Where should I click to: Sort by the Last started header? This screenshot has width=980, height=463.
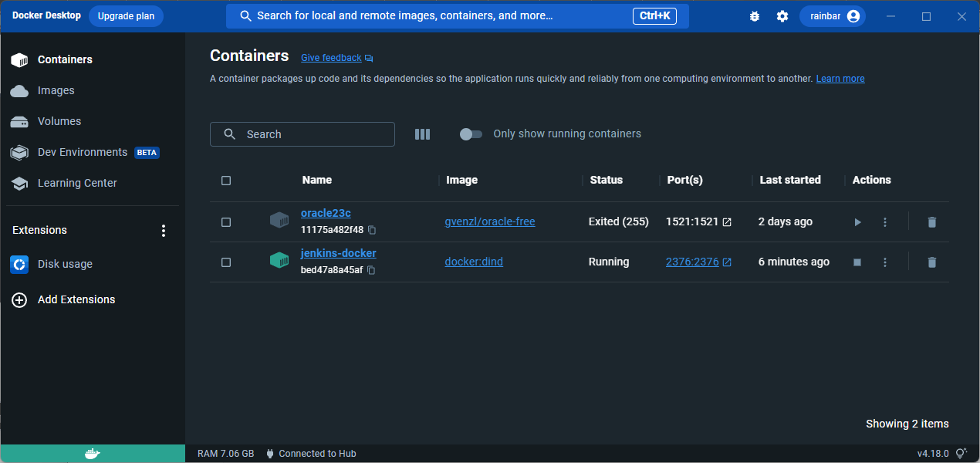790,180
